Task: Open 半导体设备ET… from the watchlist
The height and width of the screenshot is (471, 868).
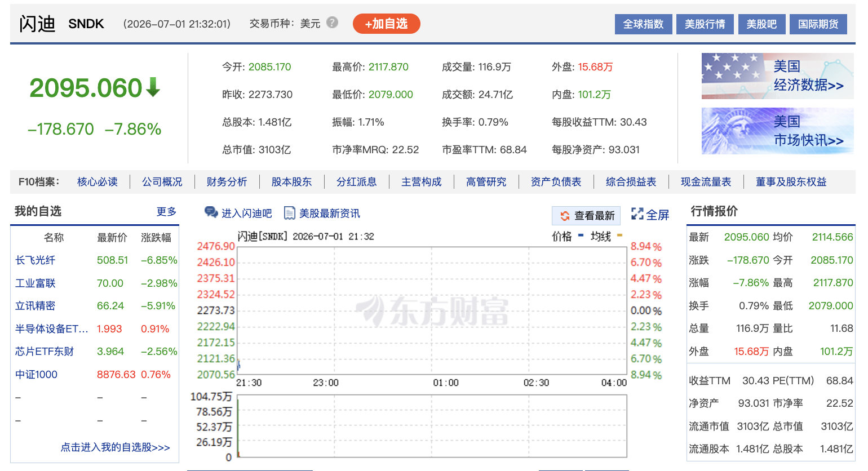Action: [51, 328]
